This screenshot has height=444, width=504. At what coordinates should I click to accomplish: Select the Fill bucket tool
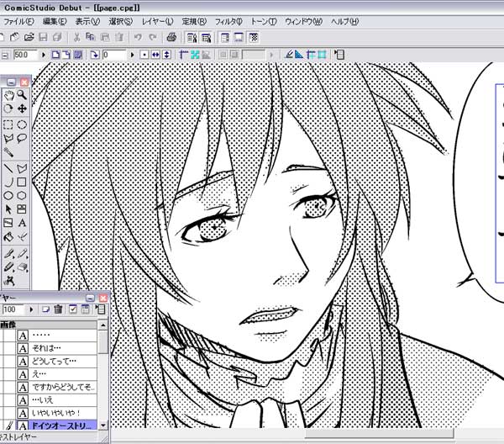(x=8, y=237)
